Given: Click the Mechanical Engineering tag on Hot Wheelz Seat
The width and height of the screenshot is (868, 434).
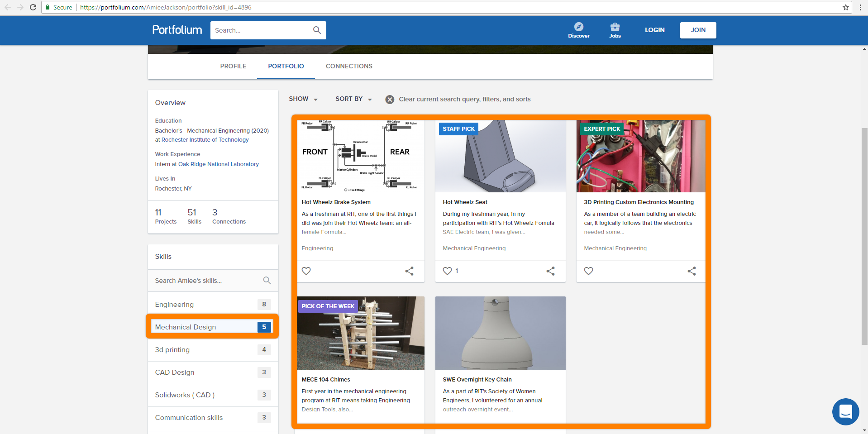Looking at the screenshot, I should [x=474, y=248].
